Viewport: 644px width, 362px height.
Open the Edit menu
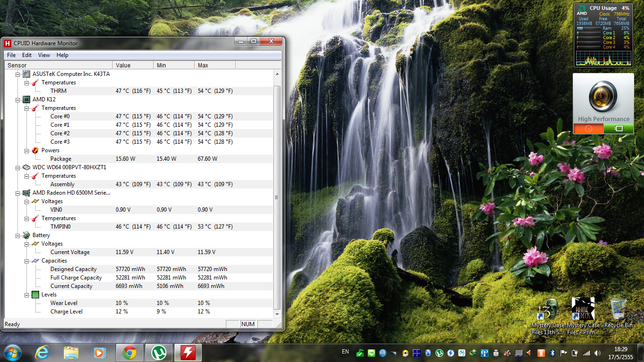[27, 55]
